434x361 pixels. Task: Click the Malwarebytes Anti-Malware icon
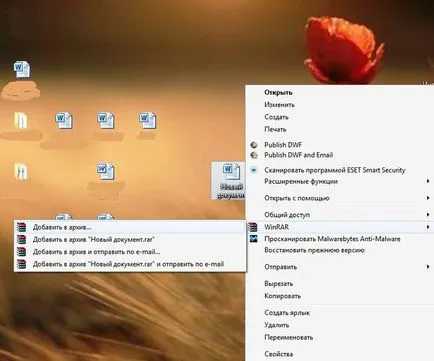tap(254, 239)
